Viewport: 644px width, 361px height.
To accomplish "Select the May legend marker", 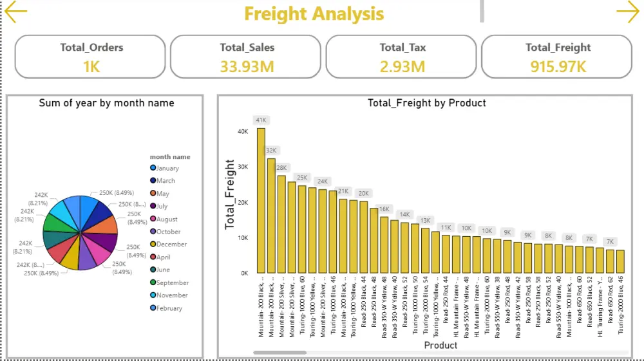I will pos(153,193).
